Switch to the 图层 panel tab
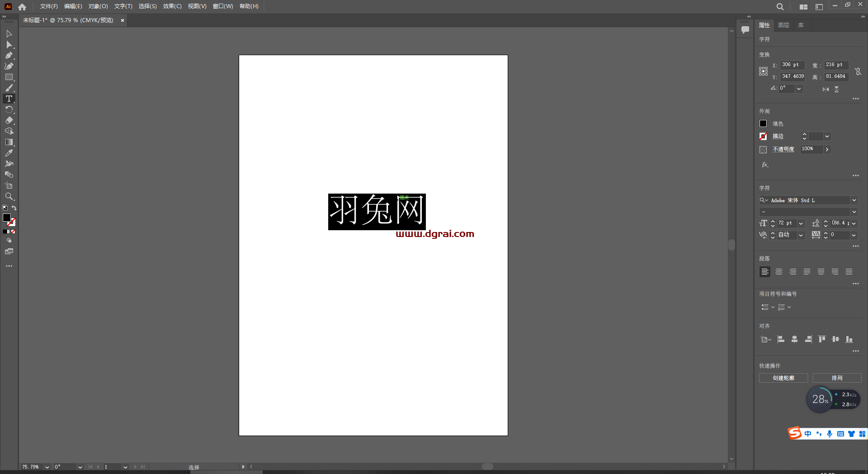Image resolution: width=868 pixels, height=474 pixels. point(783,25)
